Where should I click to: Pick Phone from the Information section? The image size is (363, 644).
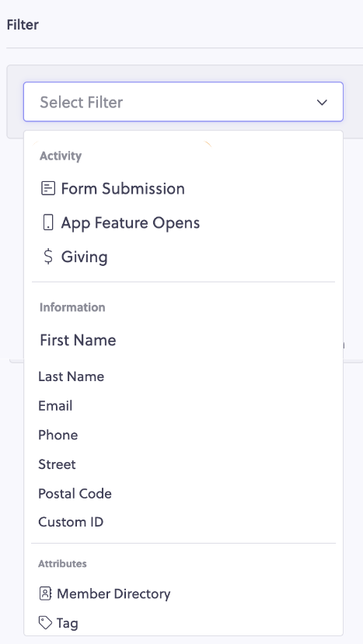coord(183,435)
